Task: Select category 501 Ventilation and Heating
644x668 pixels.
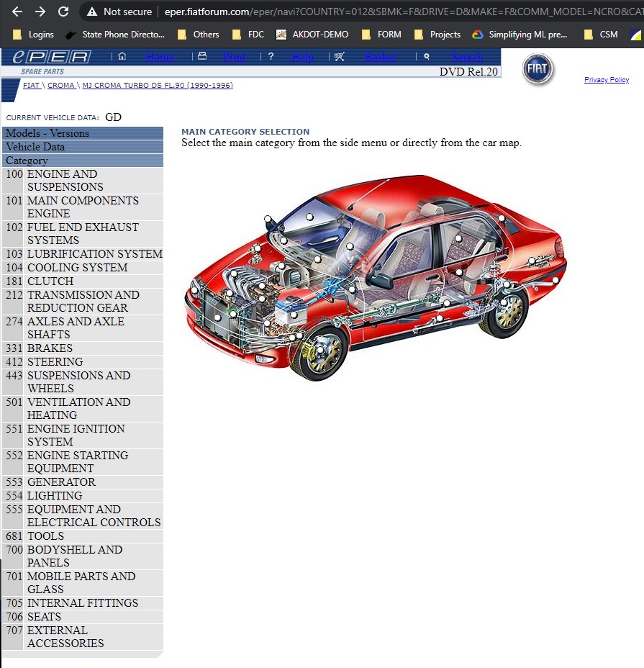Action: (83, 409)
